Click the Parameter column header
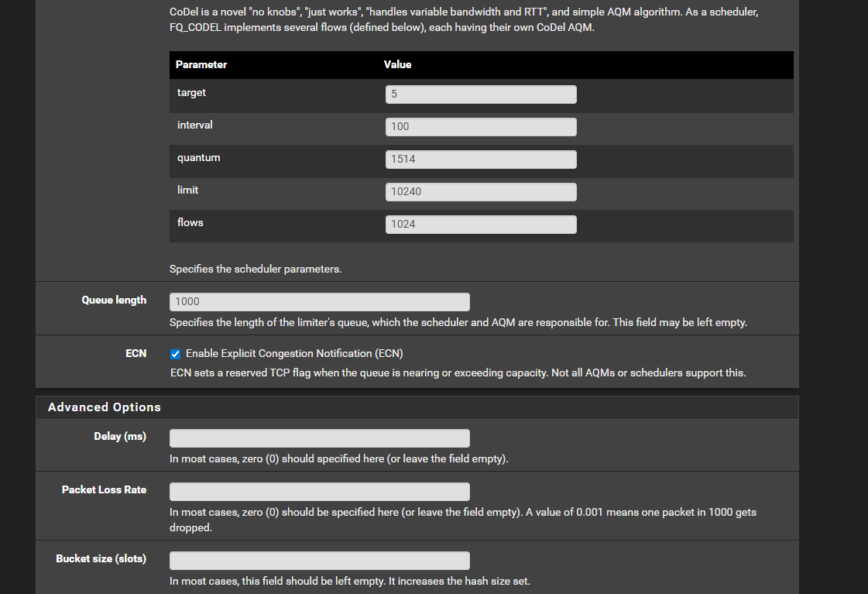 pos(201,65)
